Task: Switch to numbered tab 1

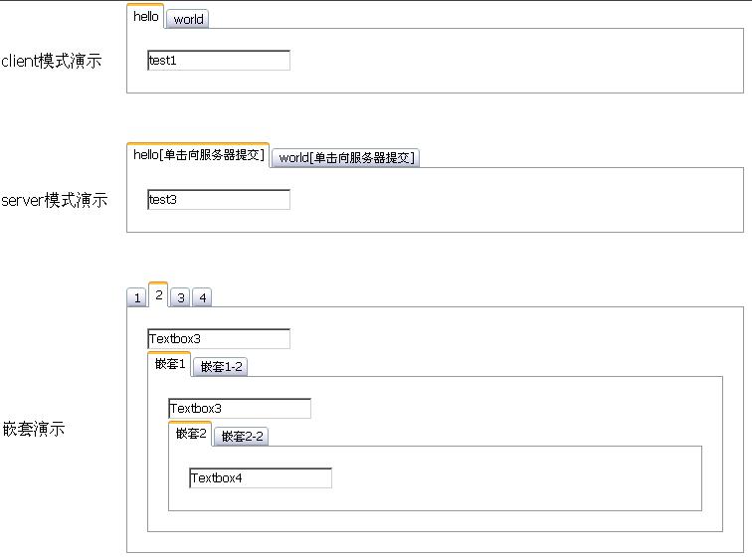Action: pyautogui.click(x=136, y=297)
